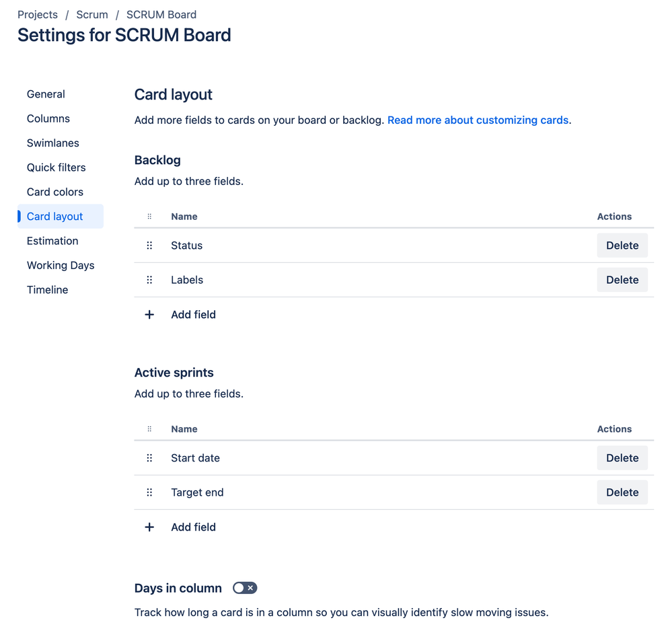Select Working Days settings
672x639 pixels.
pyautogui.click(x=61, y=265)
